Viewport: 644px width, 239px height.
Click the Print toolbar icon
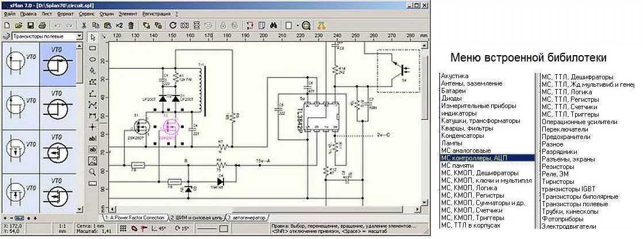(x=43, y=25)
